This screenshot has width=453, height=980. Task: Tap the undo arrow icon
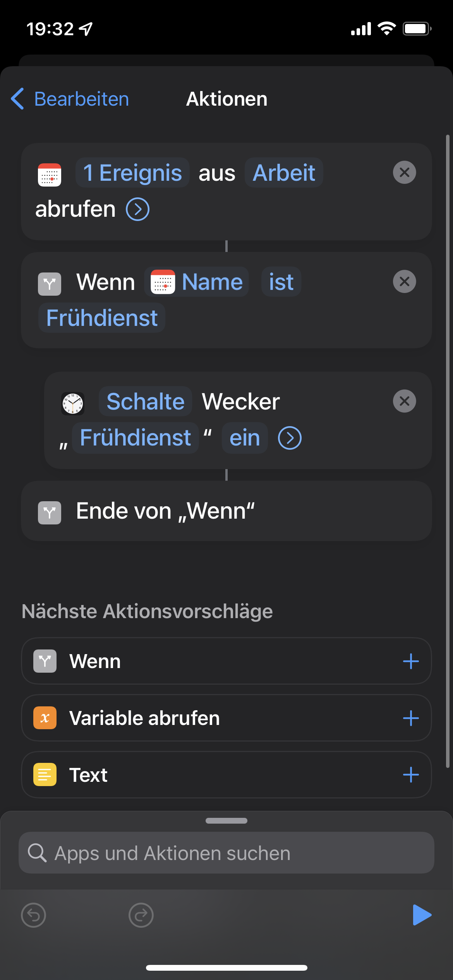click(34, 915)
